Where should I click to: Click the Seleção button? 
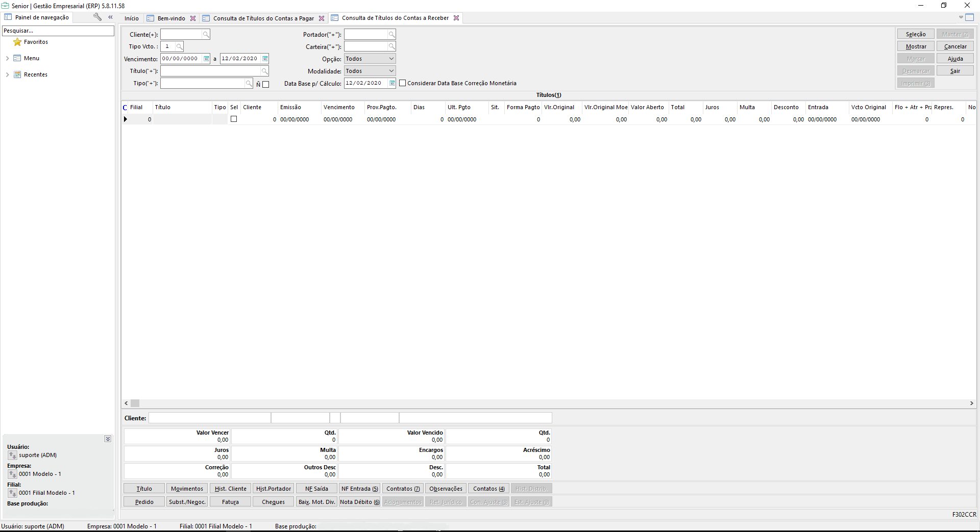[x=916, y=34]
